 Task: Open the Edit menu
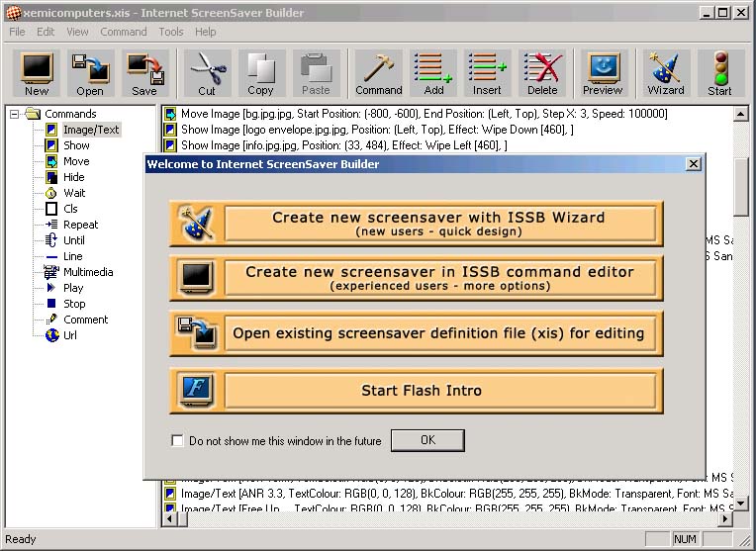tap(46, 32)
